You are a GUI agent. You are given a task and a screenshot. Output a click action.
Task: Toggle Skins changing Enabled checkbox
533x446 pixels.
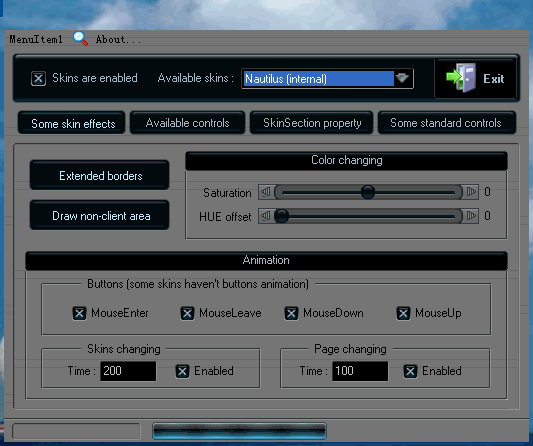click(183, 371)
